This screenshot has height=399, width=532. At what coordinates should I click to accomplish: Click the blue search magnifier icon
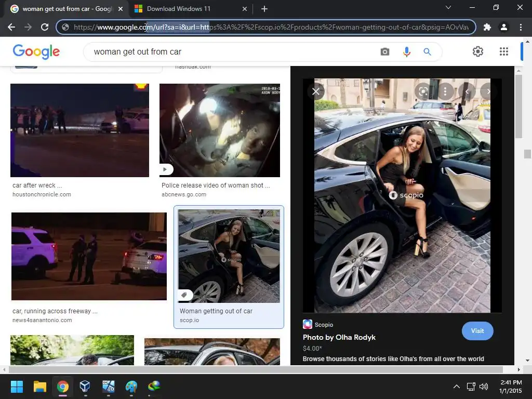pos(427,52)
